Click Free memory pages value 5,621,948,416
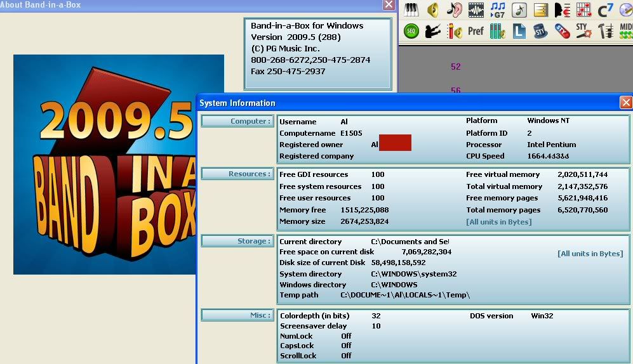Viewport: 633px width, 364px height. click(x=583, y=198)
